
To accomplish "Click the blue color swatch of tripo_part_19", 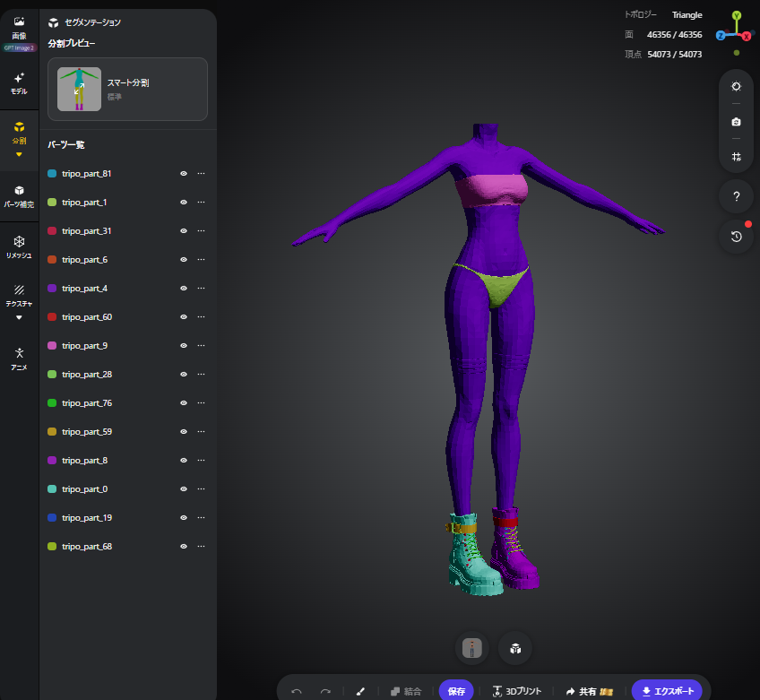I will click(x=52, y=518).
